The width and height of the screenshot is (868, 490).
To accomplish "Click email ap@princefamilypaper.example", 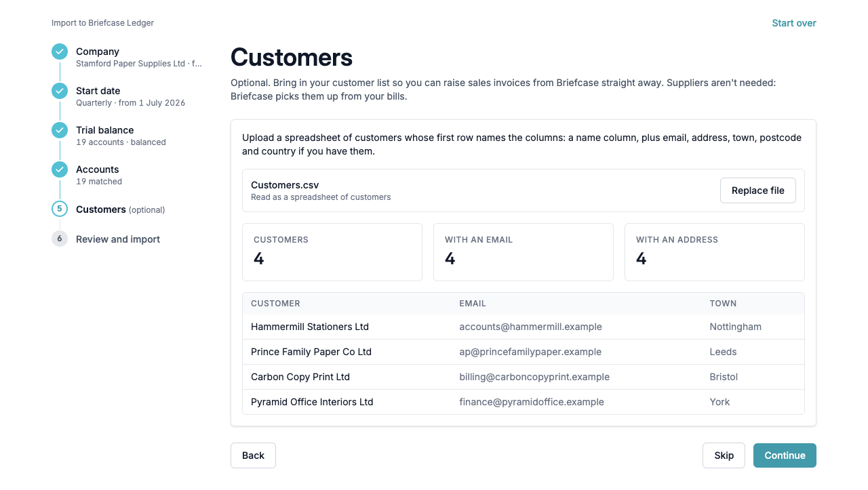I will coord(530,352).
